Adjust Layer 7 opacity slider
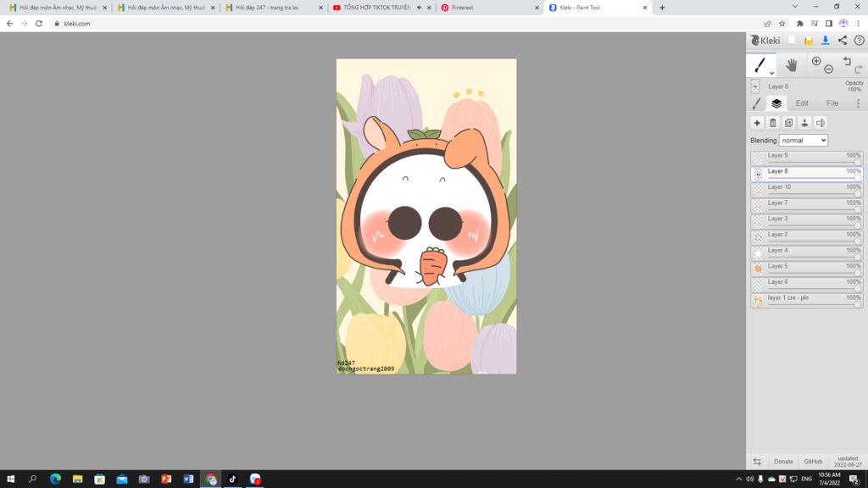 click(814, 210)
